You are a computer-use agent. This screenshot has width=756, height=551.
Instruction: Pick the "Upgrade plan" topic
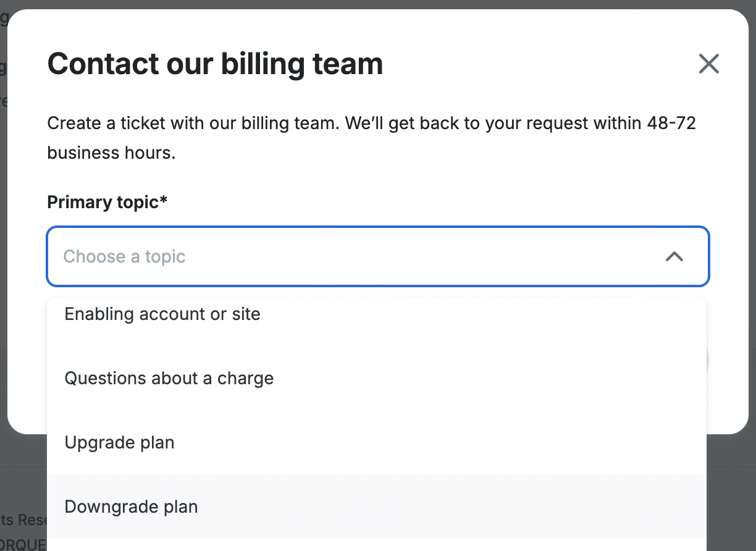[x=119, y=442]
